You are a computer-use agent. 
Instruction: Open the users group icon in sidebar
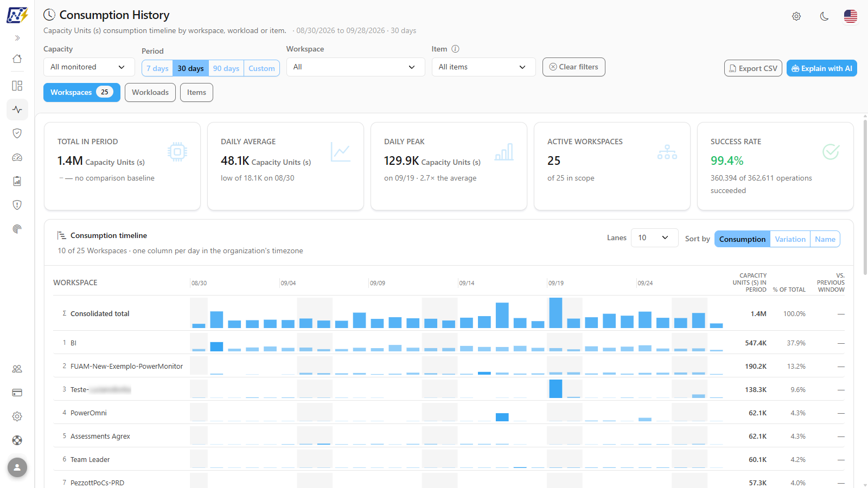click(x=17, y=369)
